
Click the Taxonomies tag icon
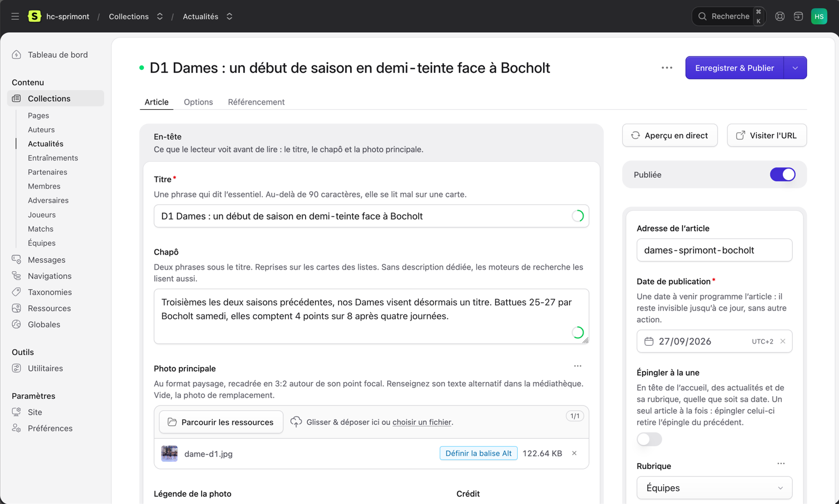coord(16,292)
